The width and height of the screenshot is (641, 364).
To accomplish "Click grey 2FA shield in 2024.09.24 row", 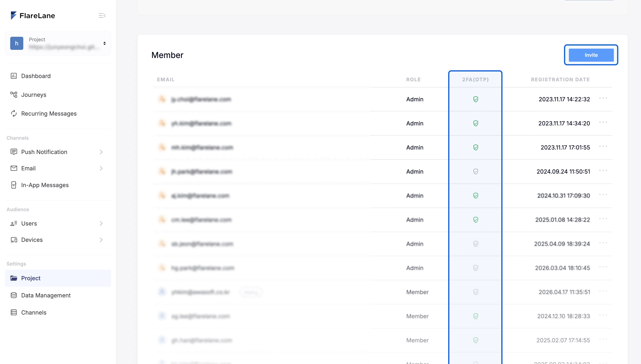I will click(476, 172).
